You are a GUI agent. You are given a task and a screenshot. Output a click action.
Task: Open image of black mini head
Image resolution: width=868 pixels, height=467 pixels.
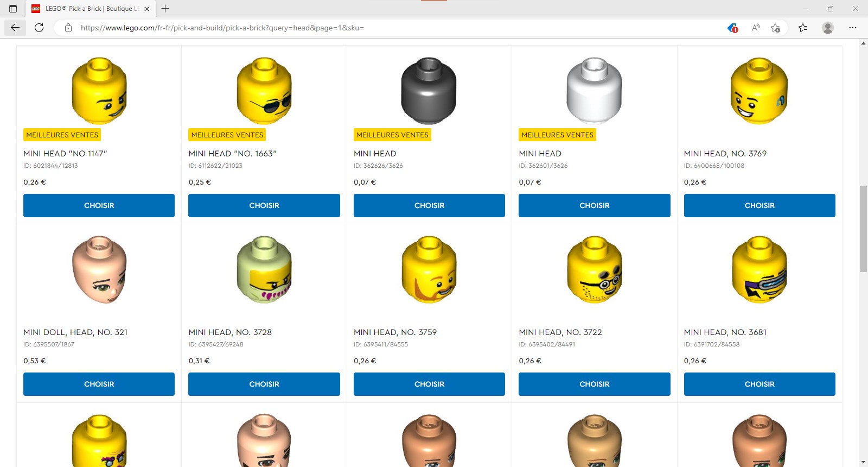pyautogui.click(x=429, y=91)
